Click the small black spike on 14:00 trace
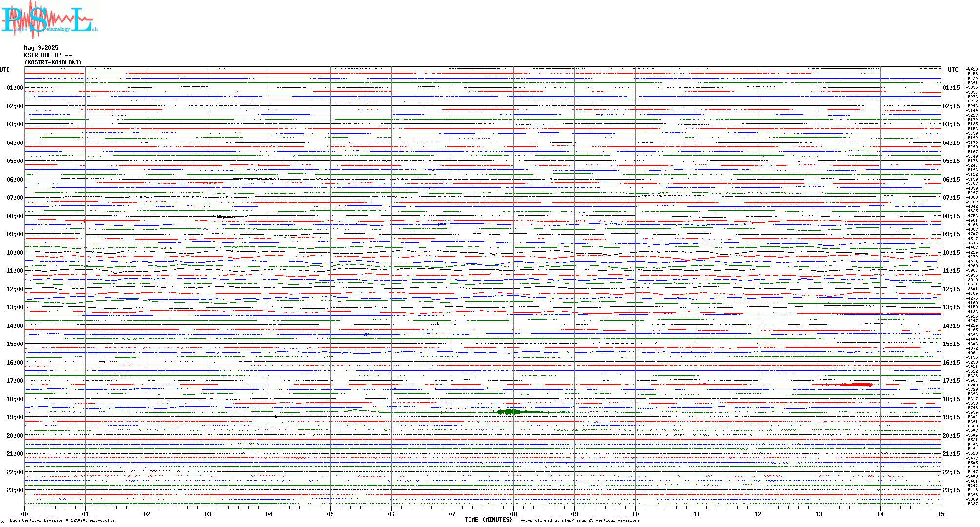 [437, 324]
